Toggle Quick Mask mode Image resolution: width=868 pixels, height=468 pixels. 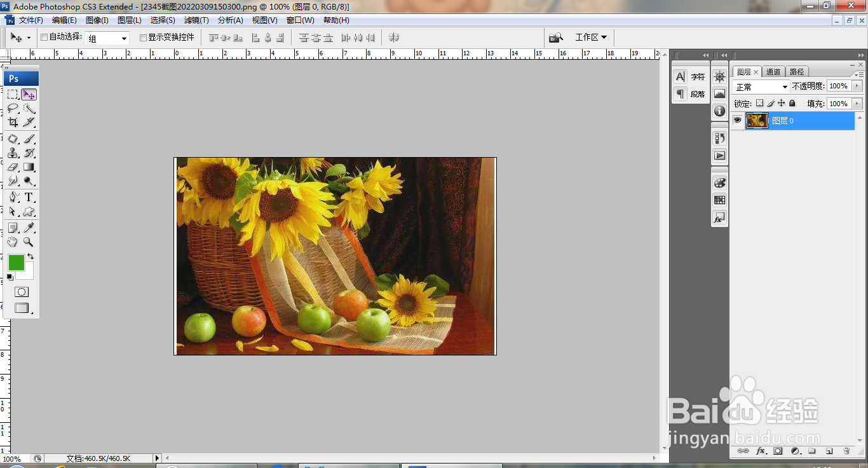tap(22, 292)
